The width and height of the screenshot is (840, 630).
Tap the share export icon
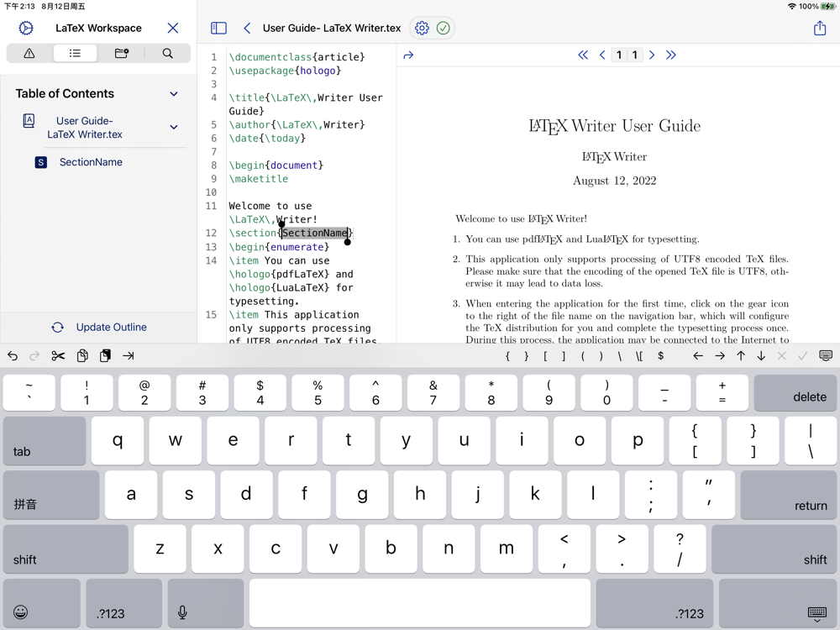(820, 28)
